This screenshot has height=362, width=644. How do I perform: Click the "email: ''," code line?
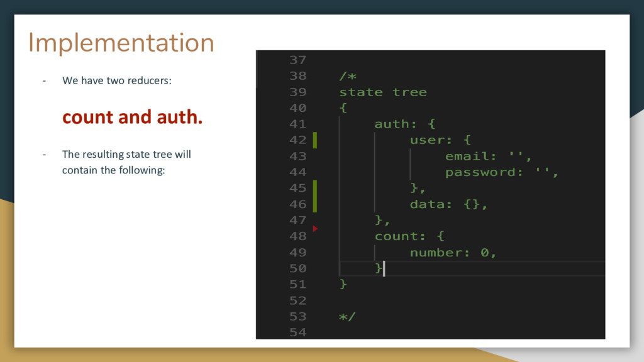(488, 156)
